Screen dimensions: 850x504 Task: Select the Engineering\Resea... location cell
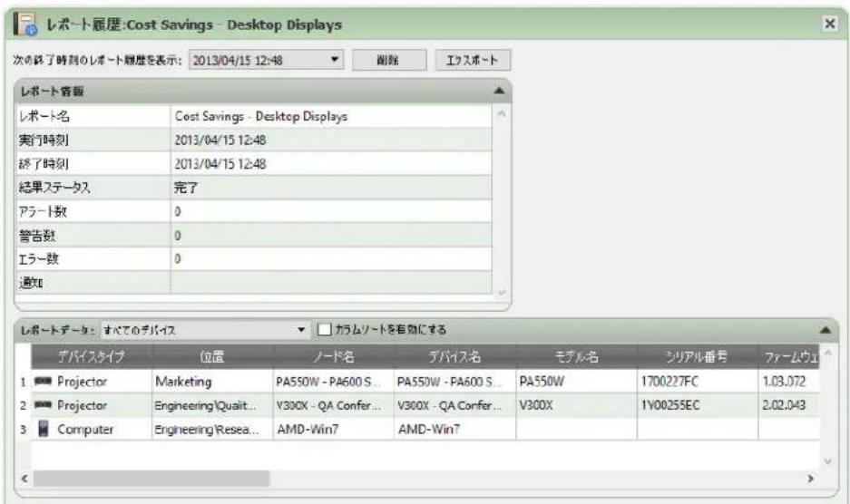212,429
